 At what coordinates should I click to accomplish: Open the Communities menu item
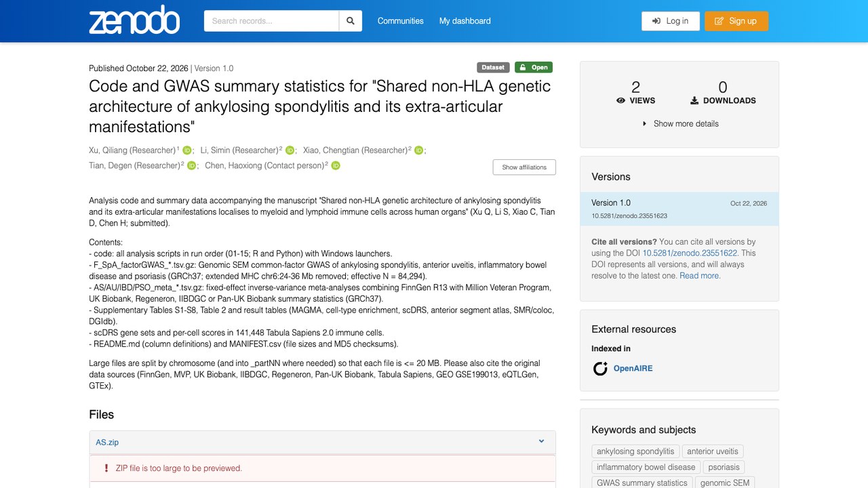click(401, 21)
